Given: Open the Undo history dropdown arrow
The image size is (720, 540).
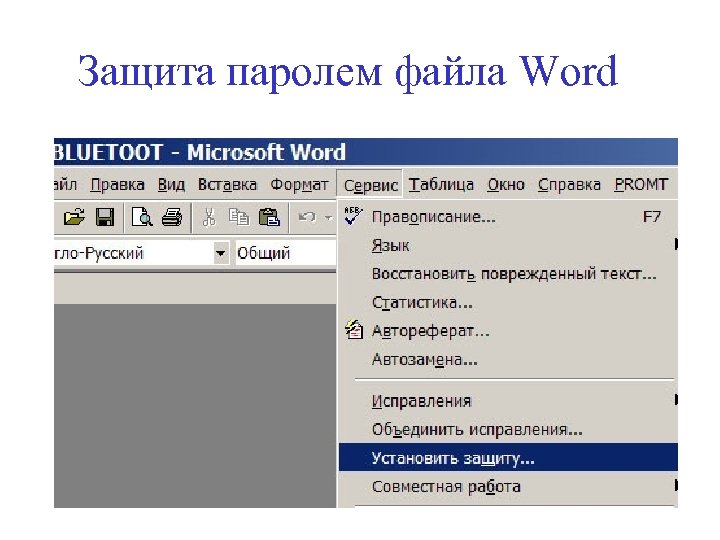Looking at the screenshot, I should (x=329, y=217).
